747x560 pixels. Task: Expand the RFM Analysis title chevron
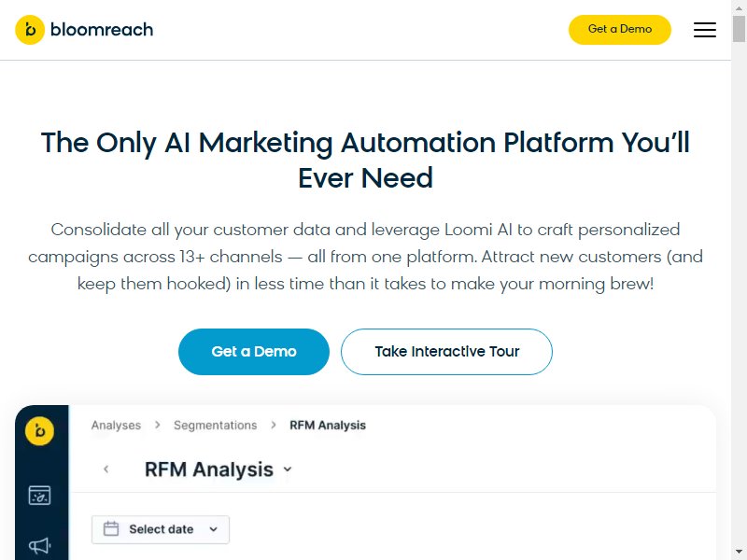click(287, 469)
